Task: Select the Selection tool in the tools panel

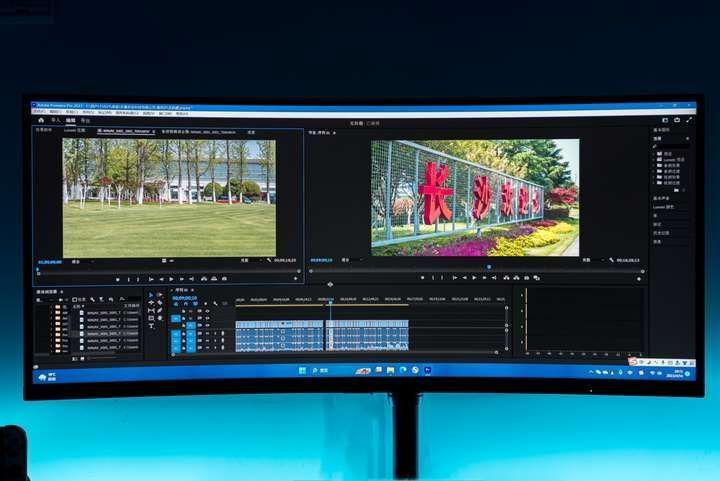Action: (151, 295)
